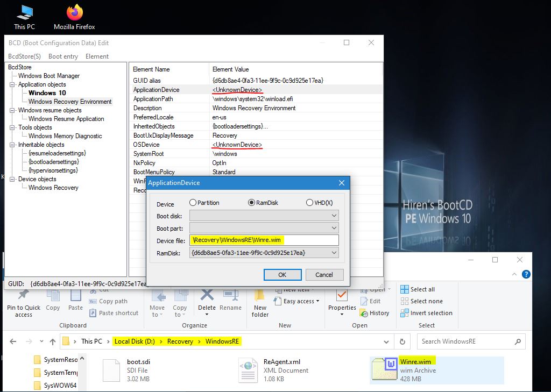Click the New folder icon
Screen dimensions: 551x392
(260, 297)
